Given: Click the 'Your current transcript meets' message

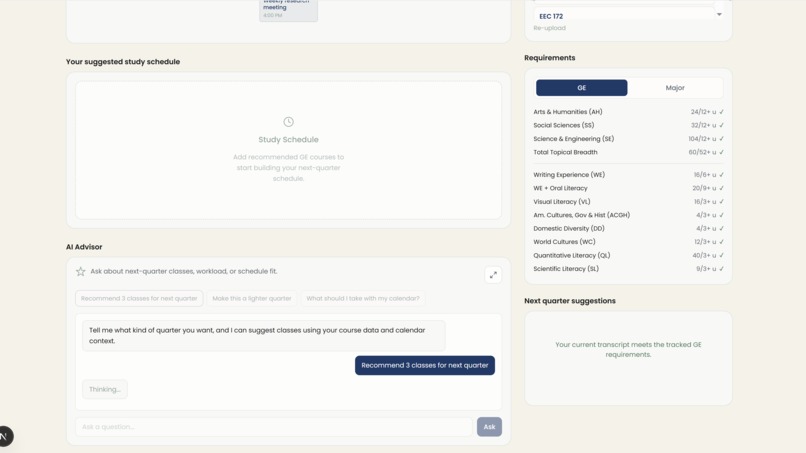Looking at the screenshot, I should 628,350.
